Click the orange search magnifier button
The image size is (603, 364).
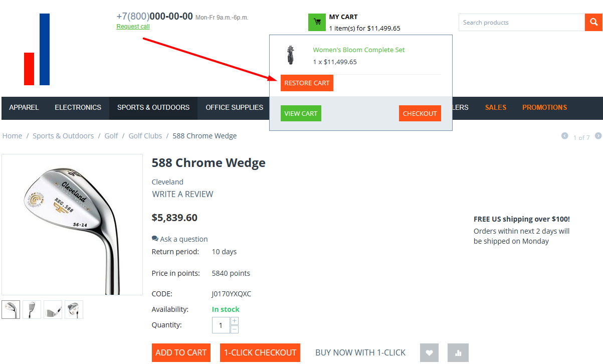click(x=593, y=22)
